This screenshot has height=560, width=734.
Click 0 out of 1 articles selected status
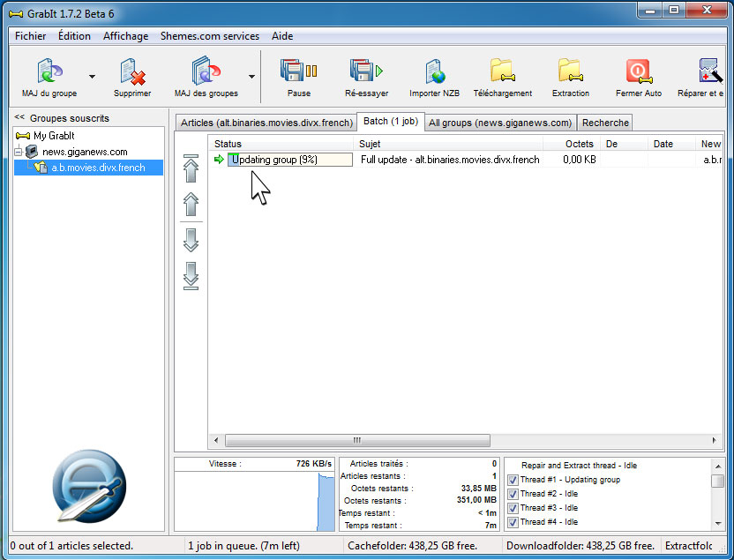71,546
